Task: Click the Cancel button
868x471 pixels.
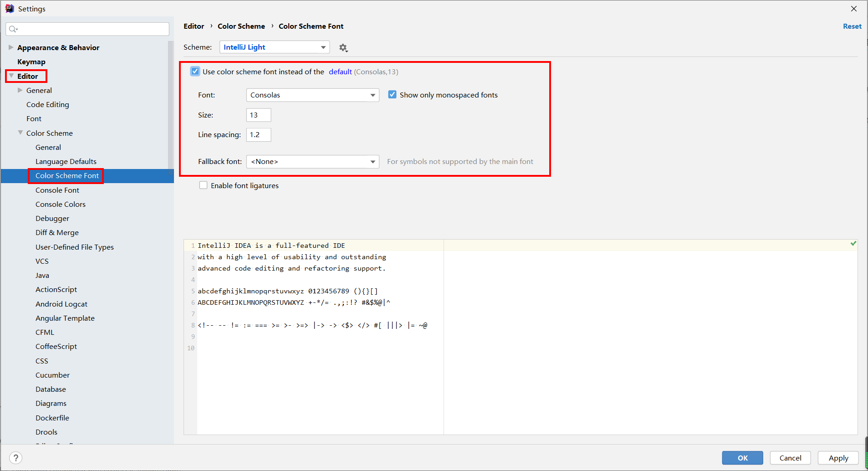Action: click(791, 458)
